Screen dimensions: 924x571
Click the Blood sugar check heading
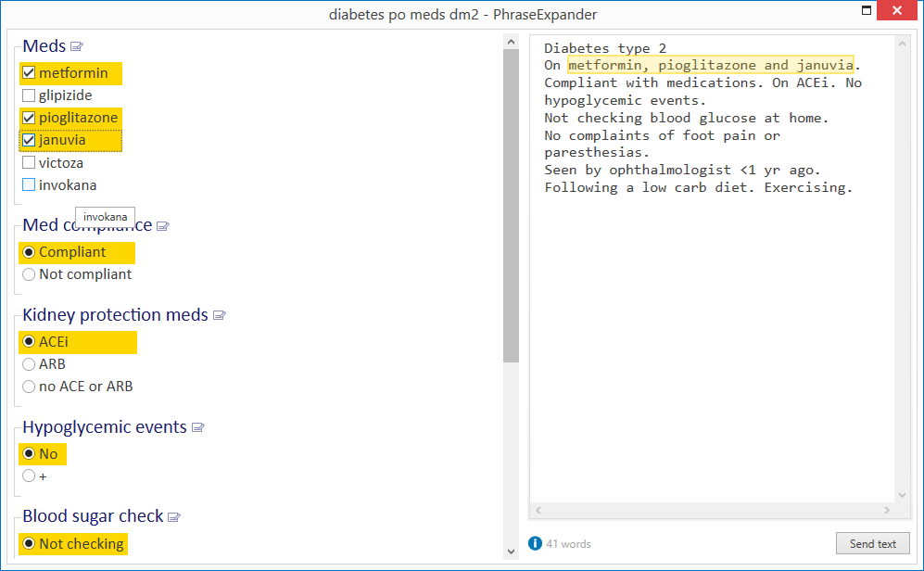point(93,516)
